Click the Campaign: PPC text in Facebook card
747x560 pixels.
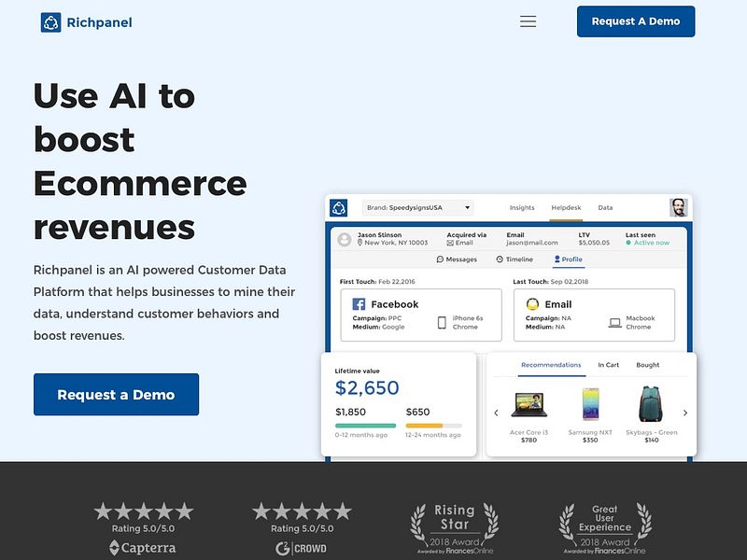[x=377, y=318]
